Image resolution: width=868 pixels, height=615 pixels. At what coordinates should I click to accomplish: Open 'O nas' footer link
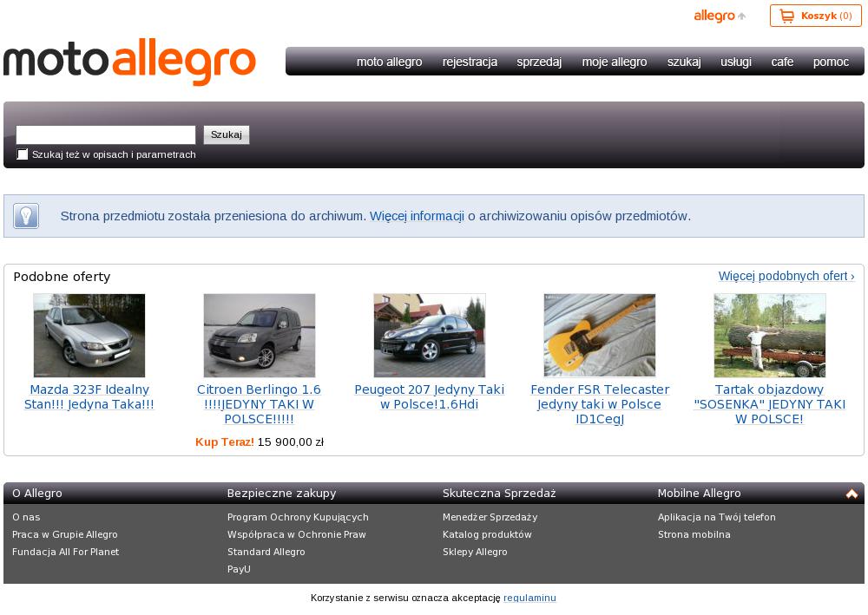coord(26,517)
